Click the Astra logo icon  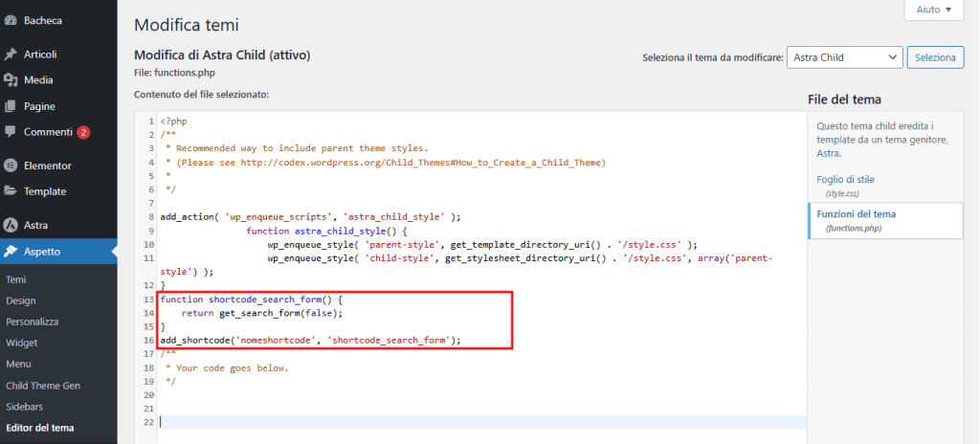coord(10,225)
